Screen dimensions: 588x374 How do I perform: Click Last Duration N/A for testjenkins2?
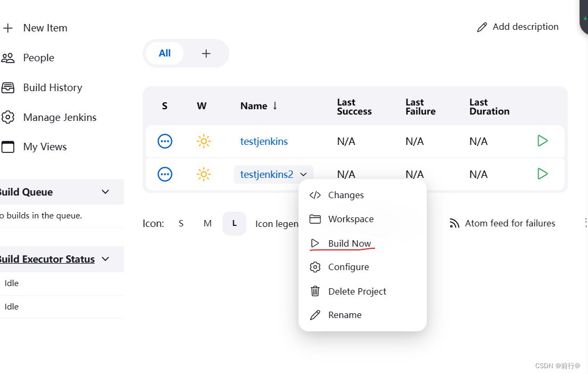click(x=478, y=174)
